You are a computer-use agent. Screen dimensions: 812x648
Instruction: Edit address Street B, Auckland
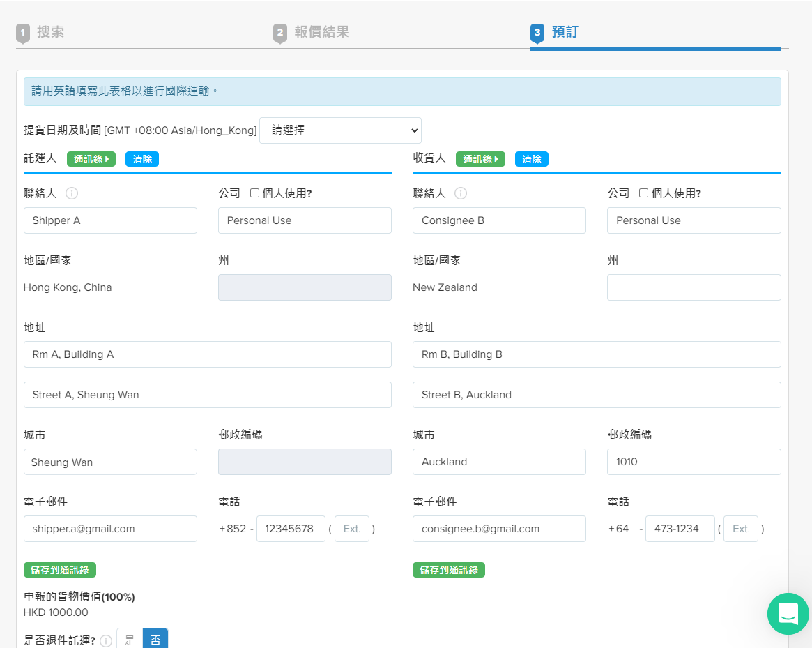click(x=597, y=395)
